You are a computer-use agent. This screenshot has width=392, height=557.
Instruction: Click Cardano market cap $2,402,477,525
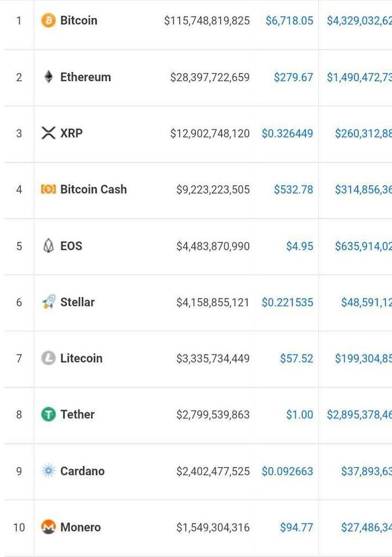[213, 471]
